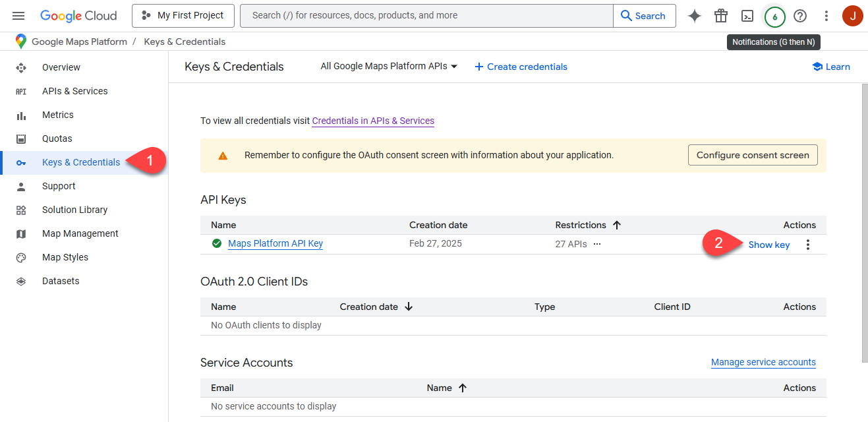Viewport: 868px width, 422px height.
Task: Click the three-dot ellipsis beside 27 APIs
Action: click(x=597, y=243)
